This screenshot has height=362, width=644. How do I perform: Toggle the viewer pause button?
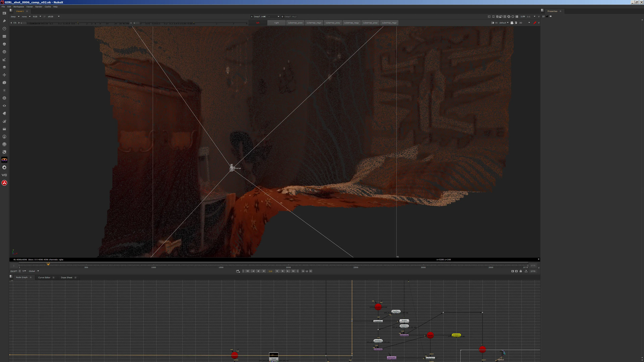coord(517,16)
